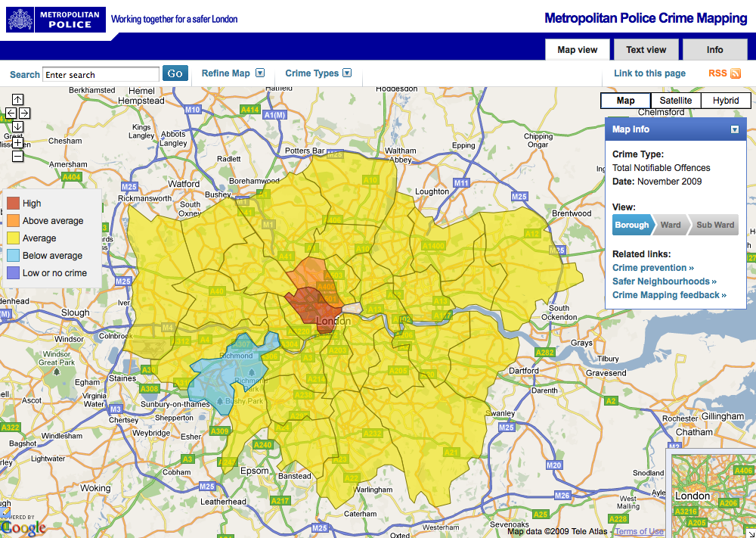The height and width of the screenshot is (538, 756).
Task: Choose the Sub Ward view level
Action: tap(714, 225)
